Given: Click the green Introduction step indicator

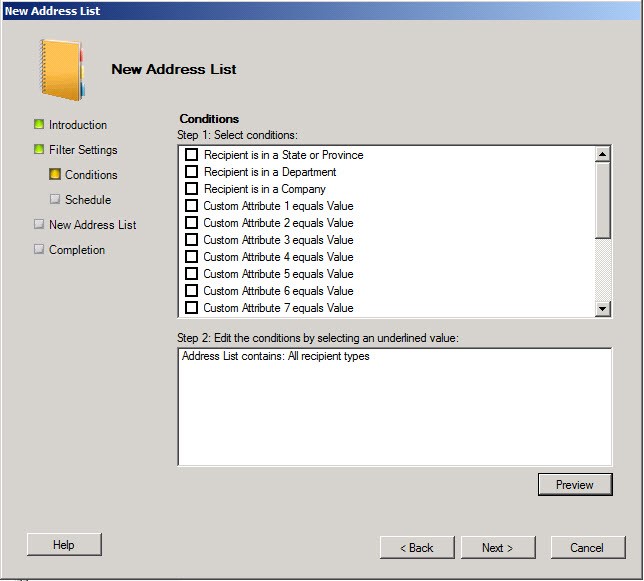Looking at the screenshot, I should point(39,124).
